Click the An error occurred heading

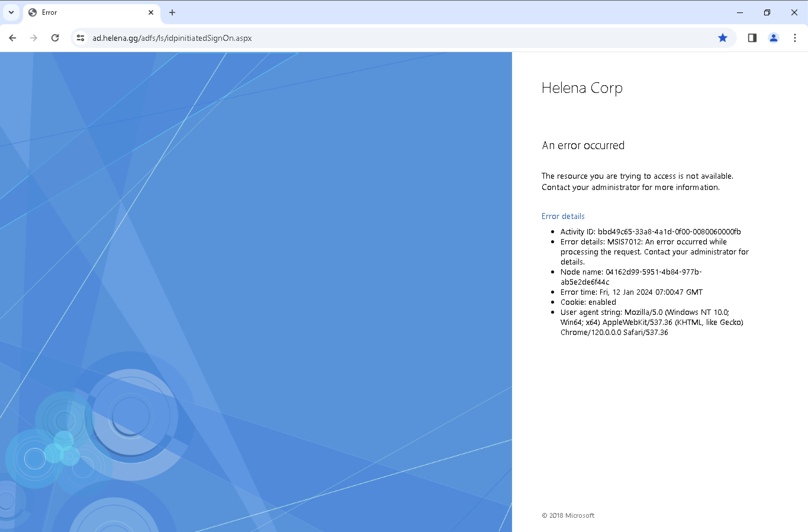582,145
